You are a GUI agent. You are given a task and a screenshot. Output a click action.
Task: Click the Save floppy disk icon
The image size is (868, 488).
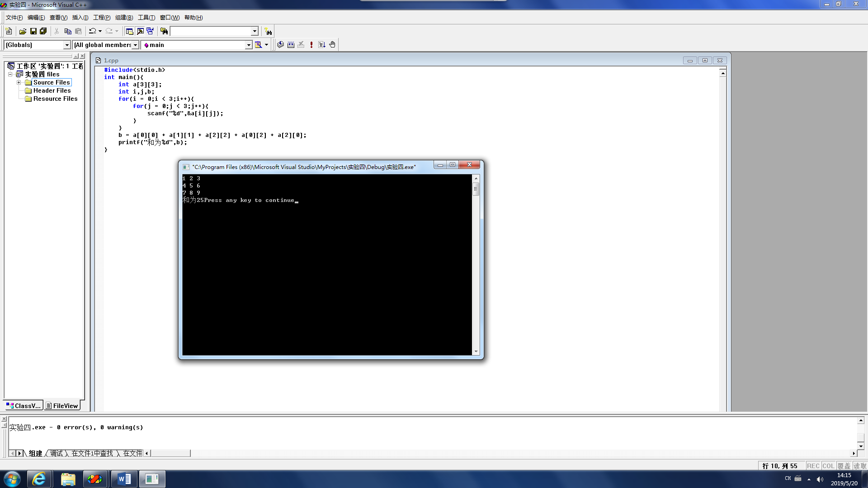(x=33, y=31)
